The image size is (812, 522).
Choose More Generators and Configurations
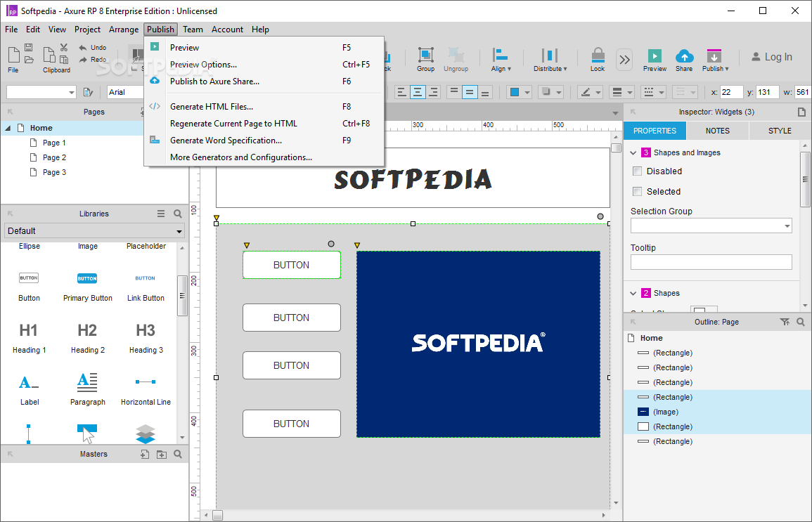pyautogui.click(x=264, y=157)
